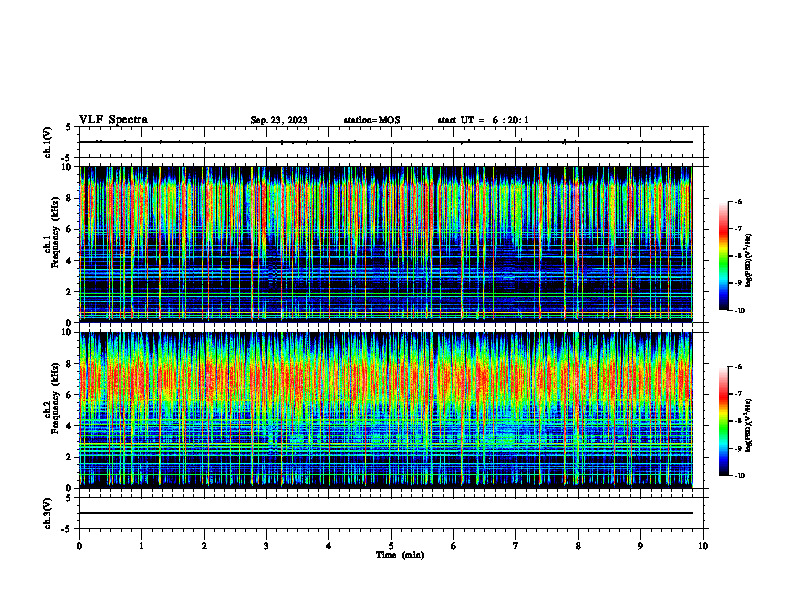The height and width of the screenshot is (612, 792).
Task: Click time axis tick label "4"
Action: (329, 546)
